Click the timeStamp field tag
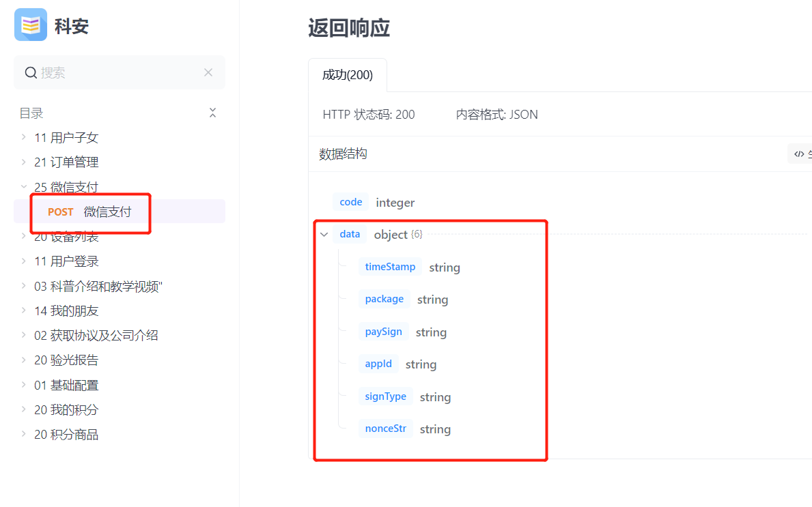Screen dimensions: 812x507 pos(390,267)
